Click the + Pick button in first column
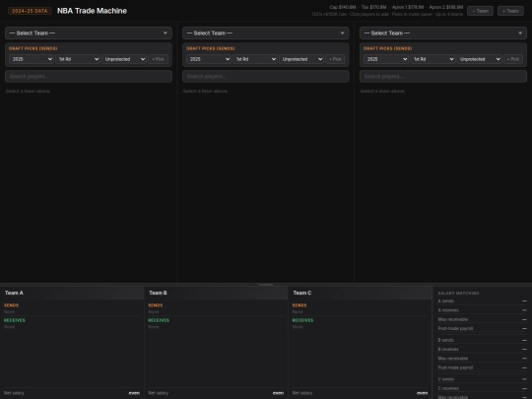532x399 pixels. [158, 59]
